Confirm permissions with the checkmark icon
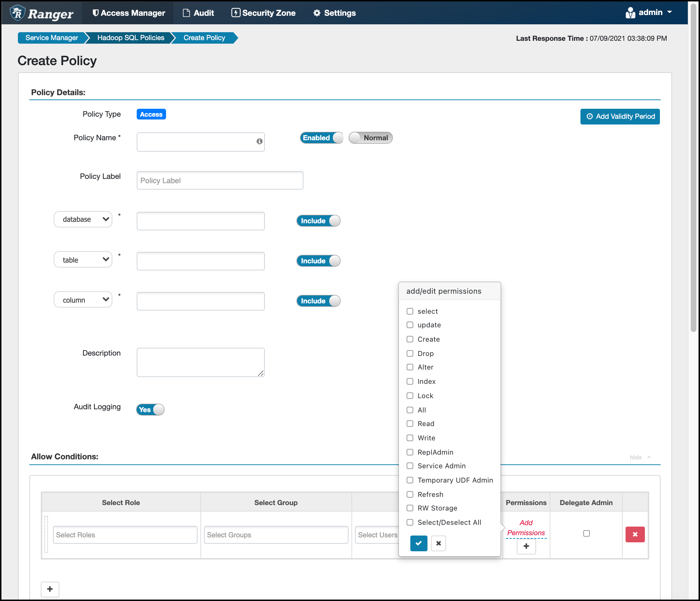 418,543
